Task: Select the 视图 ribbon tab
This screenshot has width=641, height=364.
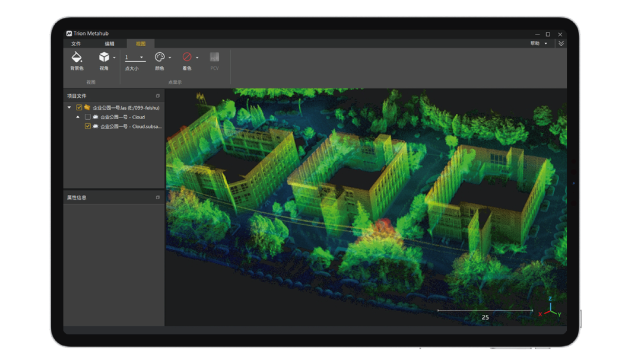Action: click(x=141, y=44)
